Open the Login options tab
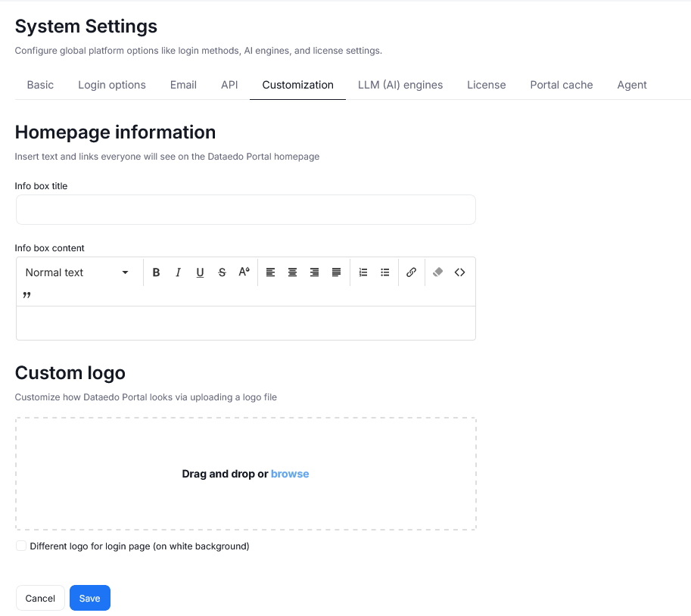Viewport: 691px width, 616px height. coord(111,85)
